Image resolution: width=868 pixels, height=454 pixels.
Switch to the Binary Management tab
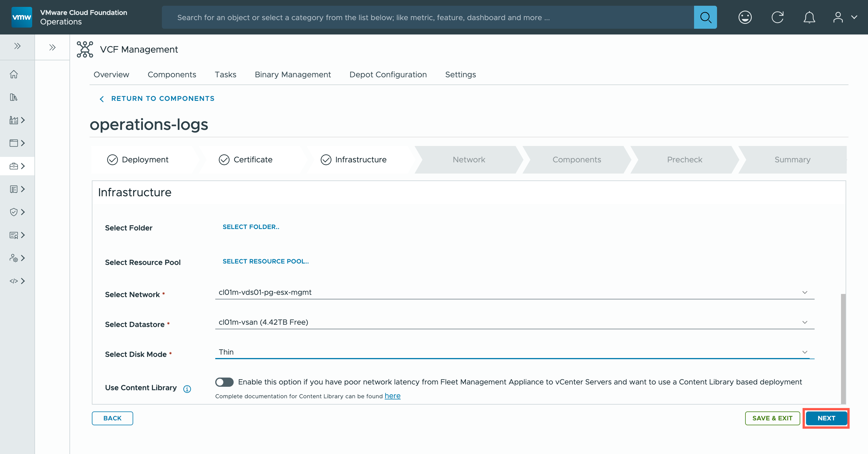coord(292,74)
